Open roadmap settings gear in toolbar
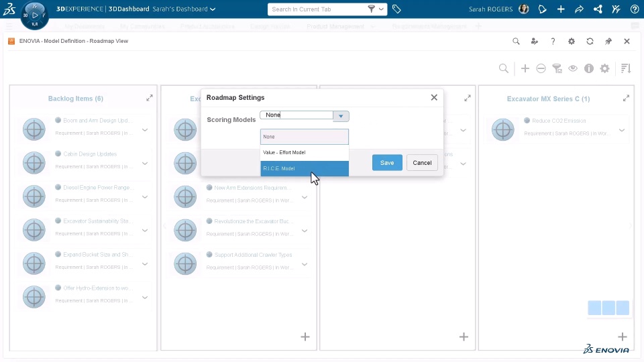 (x=604, y=68)
